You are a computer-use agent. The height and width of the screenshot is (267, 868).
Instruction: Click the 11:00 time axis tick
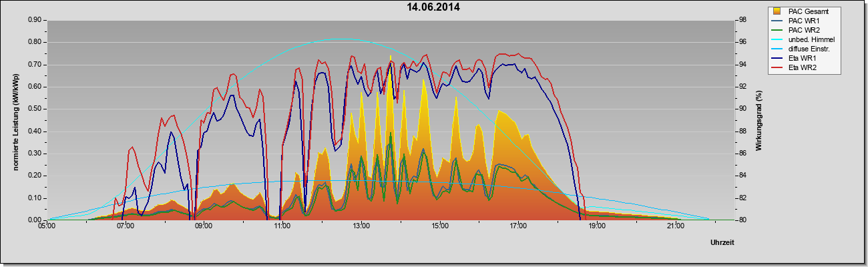(282, 227)
